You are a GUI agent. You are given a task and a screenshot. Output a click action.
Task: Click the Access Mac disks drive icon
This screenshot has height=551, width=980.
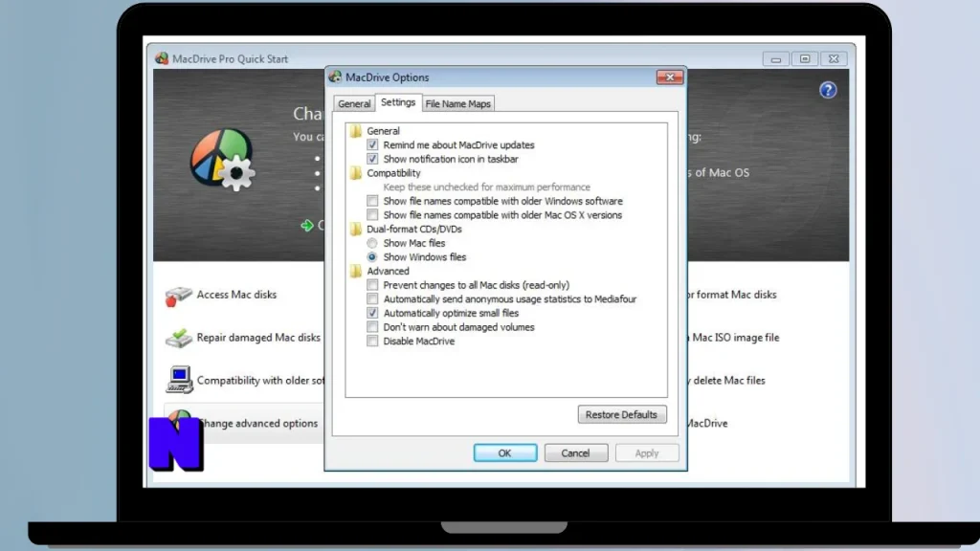tap(178, 296)
